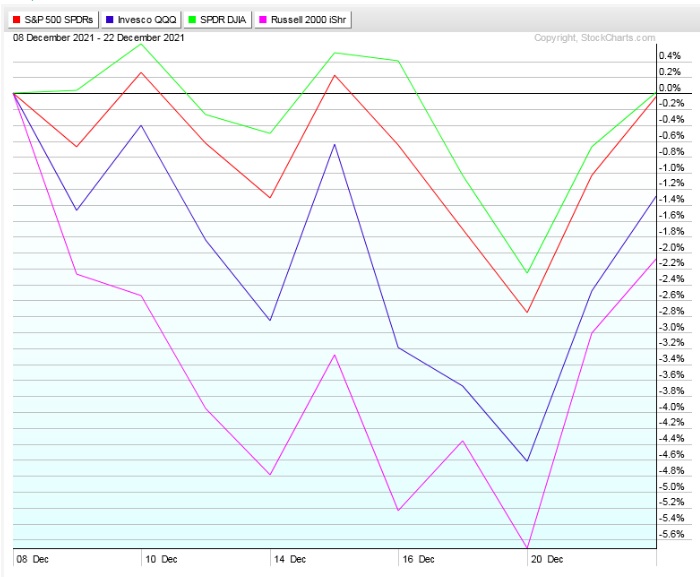Click the -2.8% y-axis label
This screenshot has height=577, width=700.
click(671, 311)
